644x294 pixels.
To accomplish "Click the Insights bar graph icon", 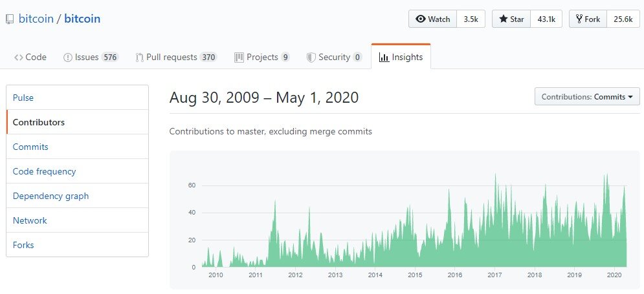I will [x=384, y=58].
